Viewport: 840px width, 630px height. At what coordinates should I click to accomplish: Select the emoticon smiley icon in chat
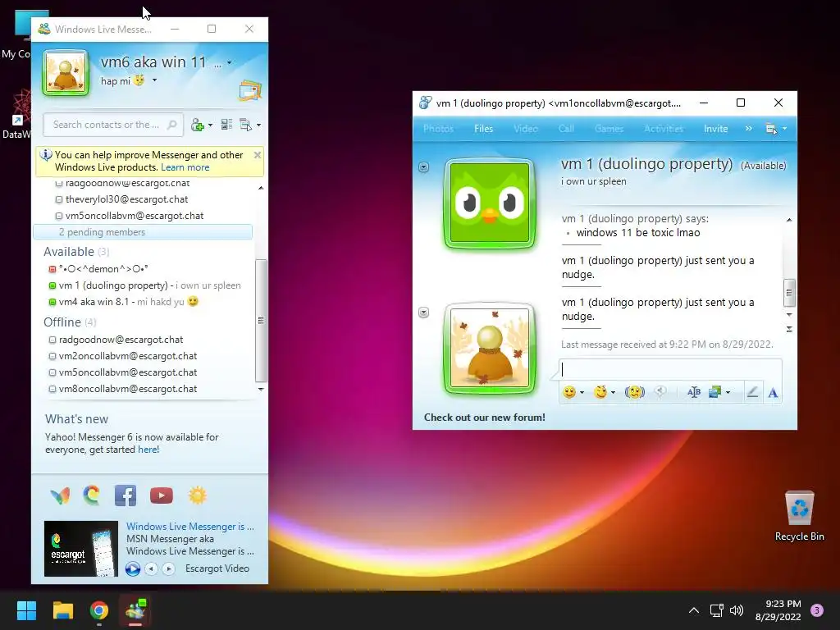[x=569, y=392]
